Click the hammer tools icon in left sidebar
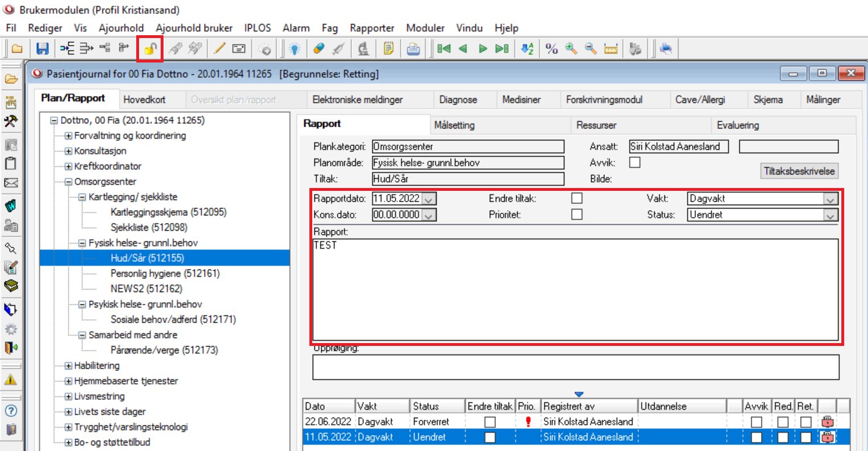 click(x=11, y=122)
